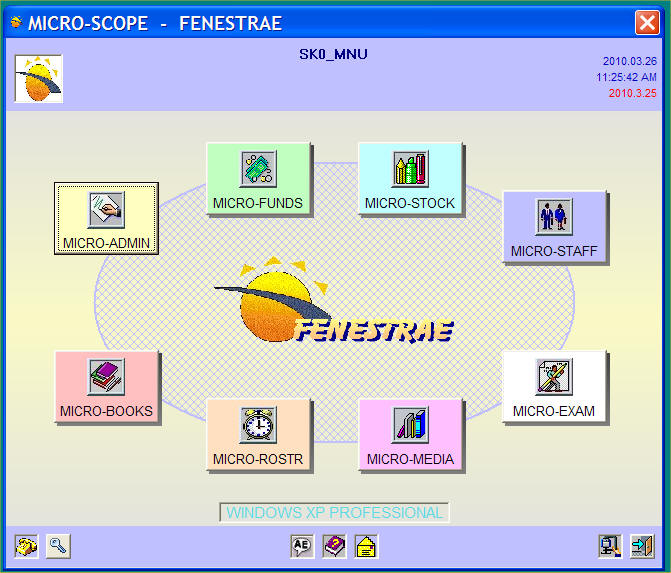Click the telephone icon in bottom toolbar
This screenshot has width=671, height=573.
pyautogui.click(x=26, y=546)
